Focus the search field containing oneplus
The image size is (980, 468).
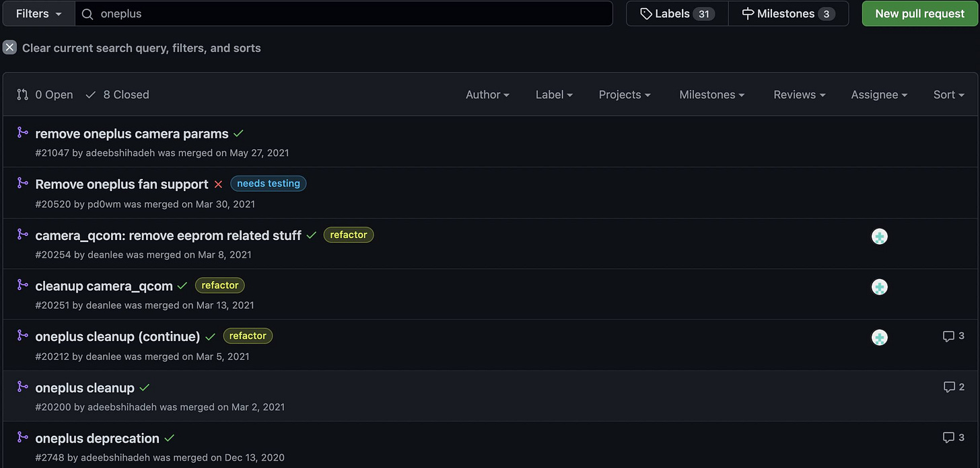click(344, 13)
